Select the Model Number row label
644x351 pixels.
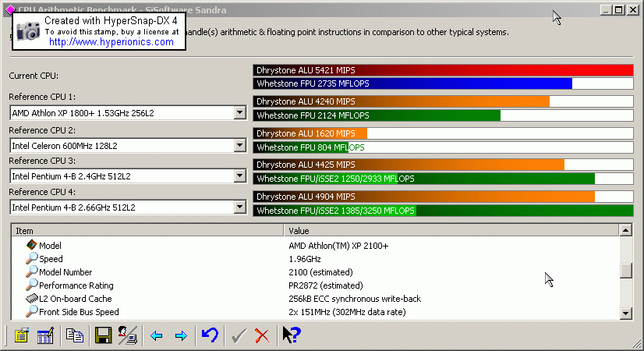point(65,272)
